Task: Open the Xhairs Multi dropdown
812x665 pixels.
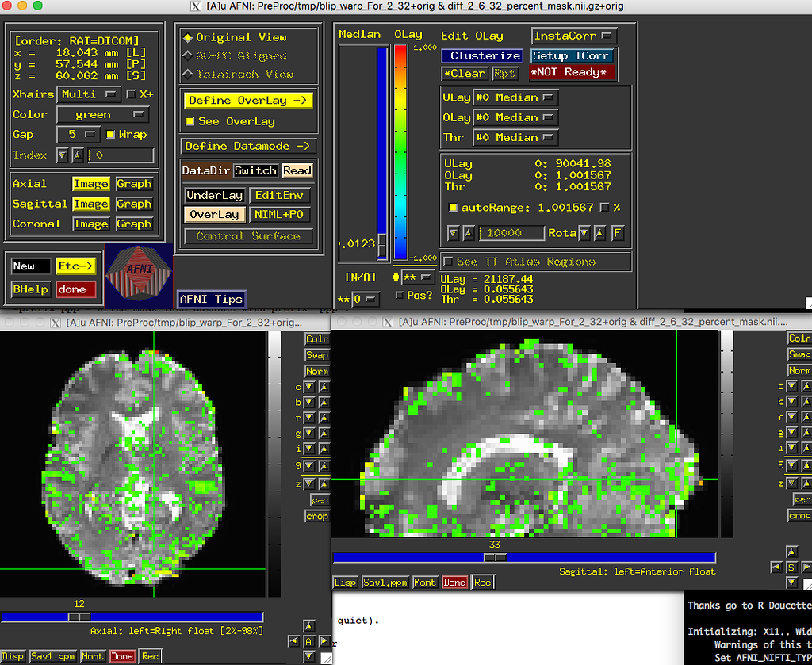Action: pos(89,94)
